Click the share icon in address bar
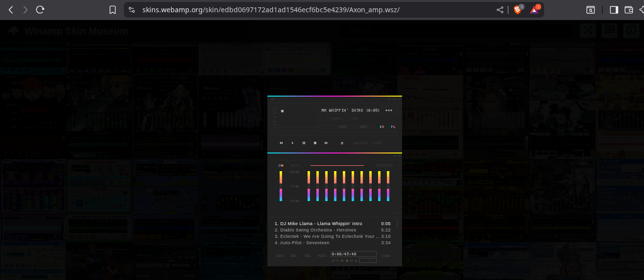 click(x=500, y=10)
